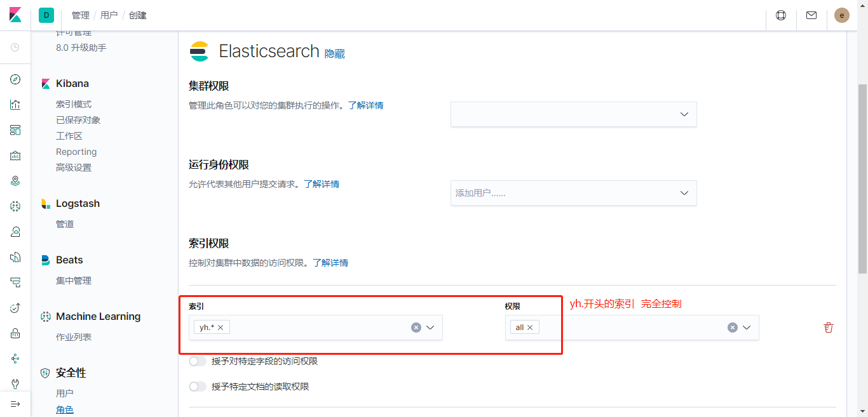Click 管理 breadcrumb
This screenshot has height=417, width=868.
(81, 15)
